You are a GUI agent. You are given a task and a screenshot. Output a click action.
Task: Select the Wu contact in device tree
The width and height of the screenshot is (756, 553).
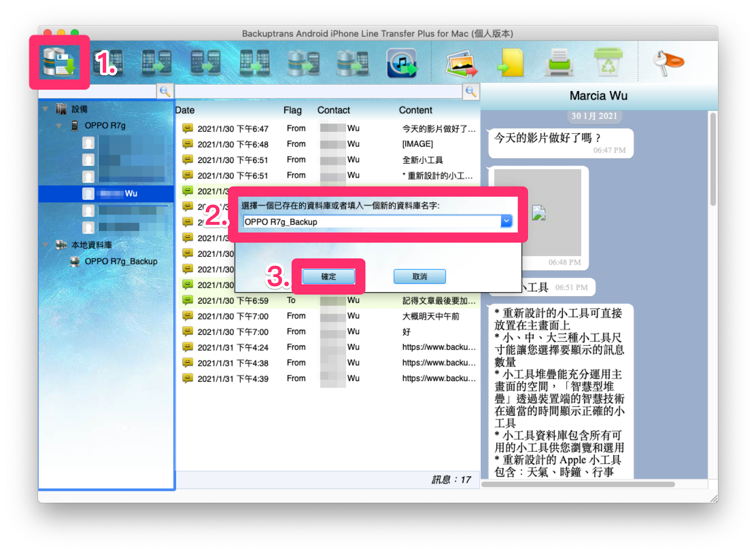106,194
